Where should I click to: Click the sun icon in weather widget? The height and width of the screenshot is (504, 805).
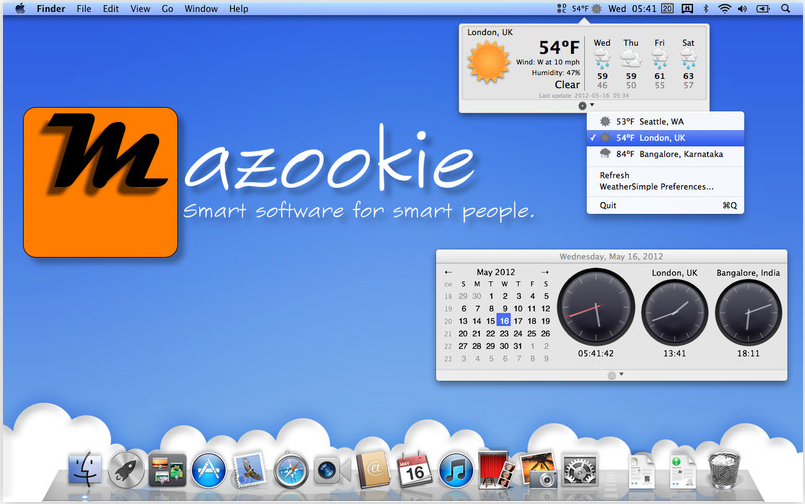tap(488, 63)
